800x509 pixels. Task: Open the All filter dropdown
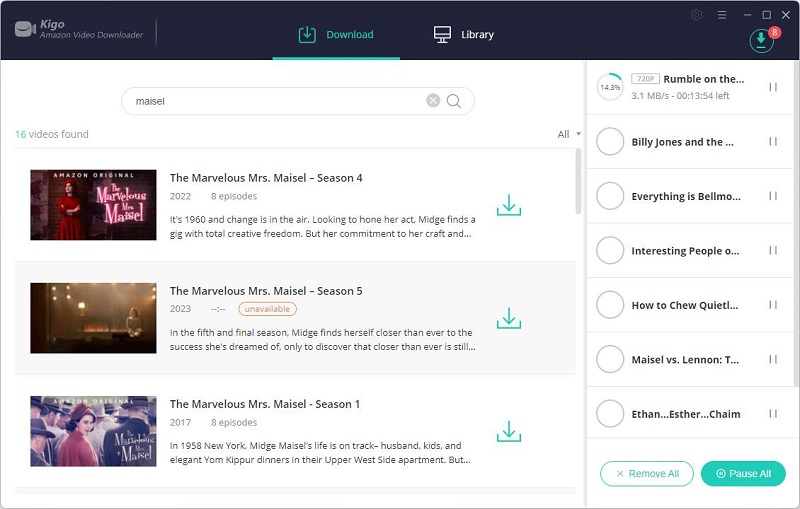569,134
